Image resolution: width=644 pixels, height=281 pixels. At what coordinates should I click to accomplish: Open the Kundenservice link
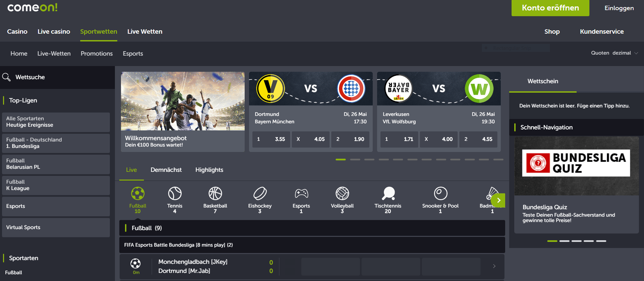[x=602, y=31]
